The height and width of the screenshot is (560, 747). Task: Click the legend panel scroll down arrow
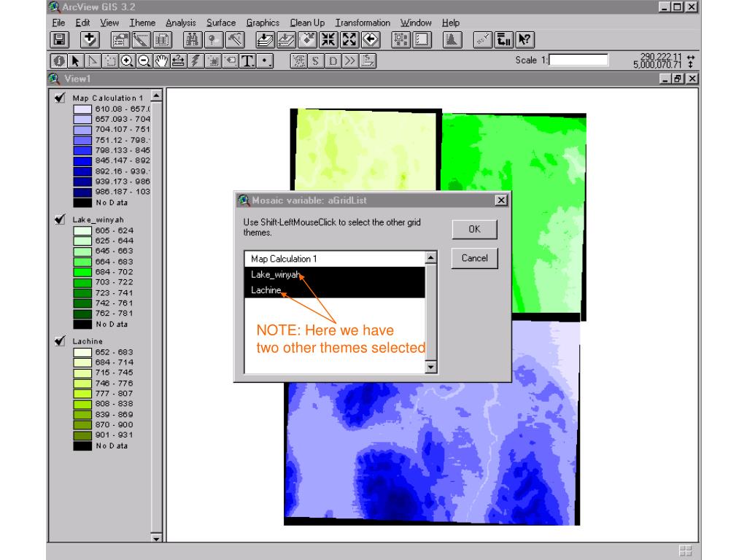[x=156, y=538]
